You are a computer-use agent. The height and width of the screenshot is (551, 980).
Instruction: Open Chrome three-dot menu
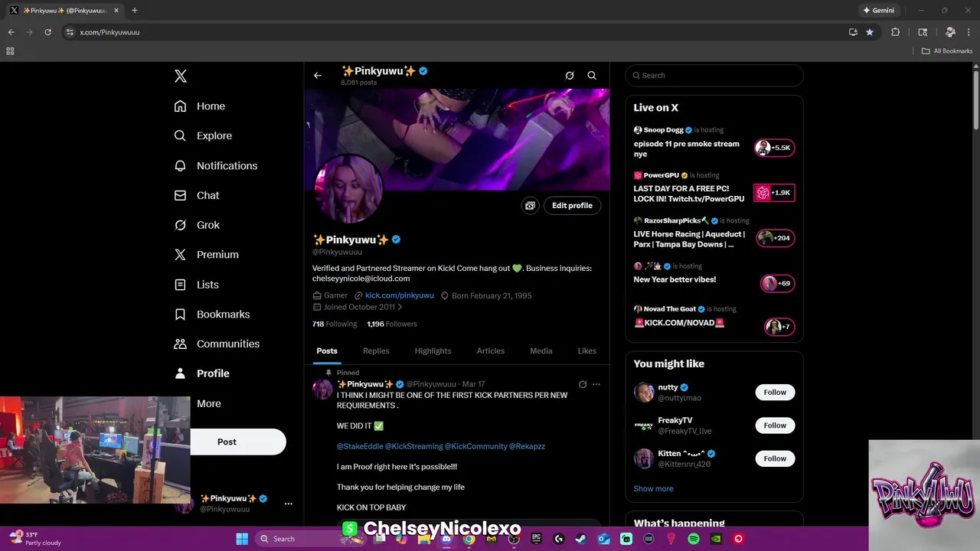click(x=969, y=32)
